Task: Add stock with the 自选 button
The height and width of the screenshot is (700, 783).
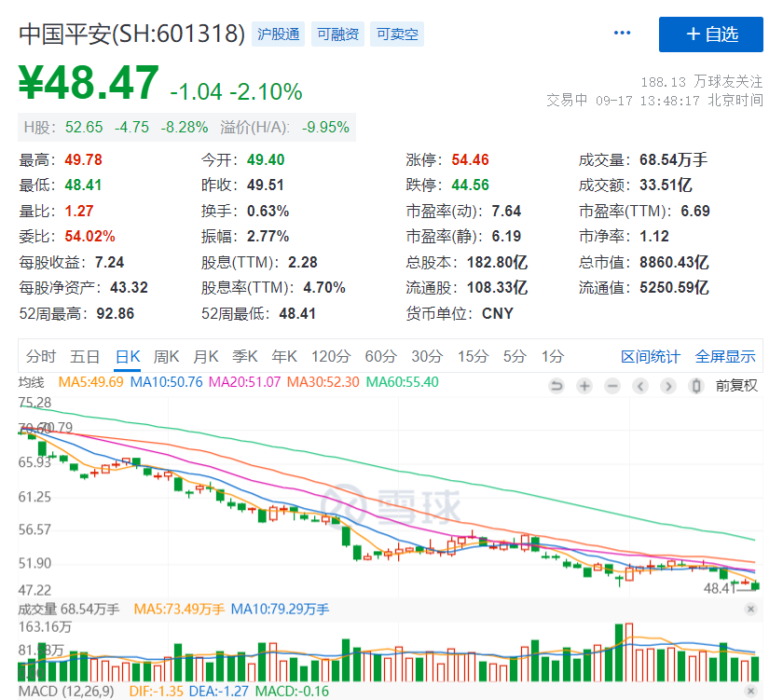Action: 711,34
